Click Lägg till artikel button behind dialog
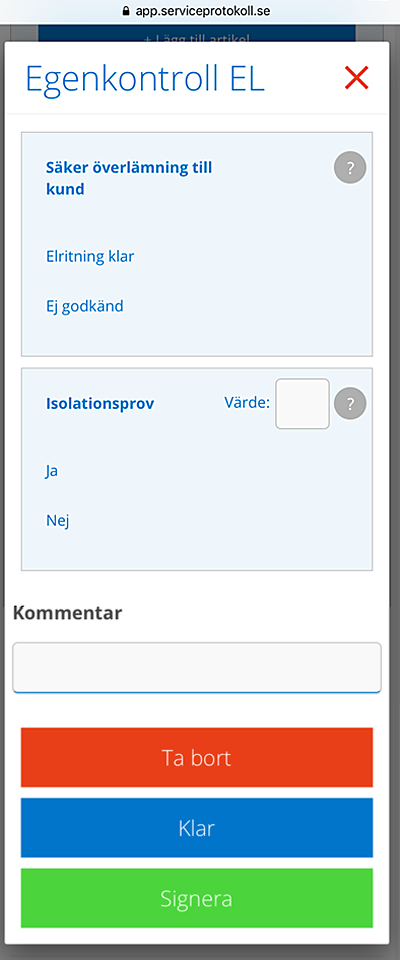Viewport: 400px width, 960px height. (197, 34)
